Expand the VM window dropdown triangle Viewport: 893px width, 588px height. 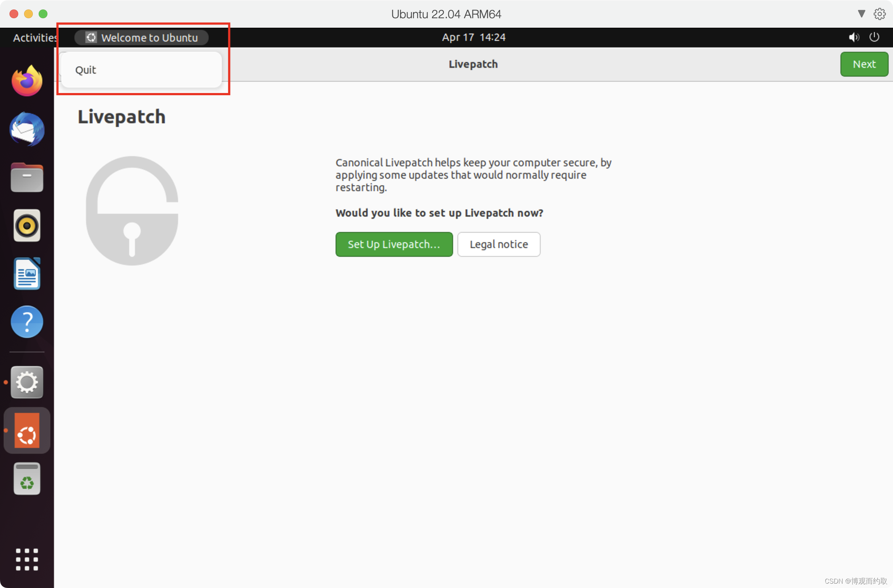click(x=861, y=14)
